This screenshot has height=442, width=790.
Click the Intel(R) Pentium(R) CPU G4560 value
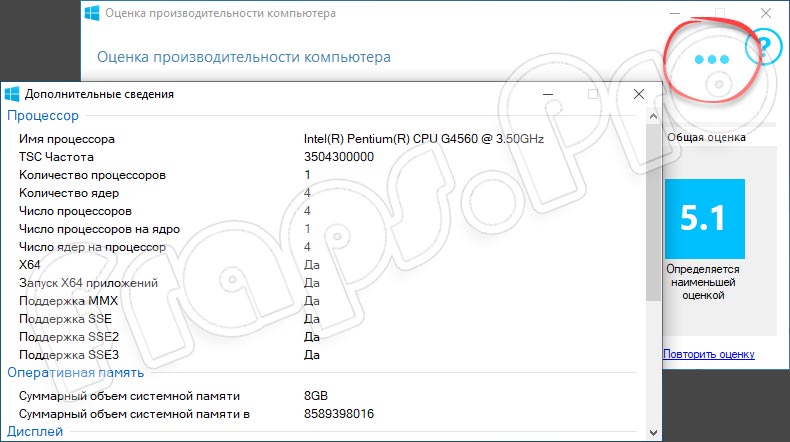coord(424,139)
